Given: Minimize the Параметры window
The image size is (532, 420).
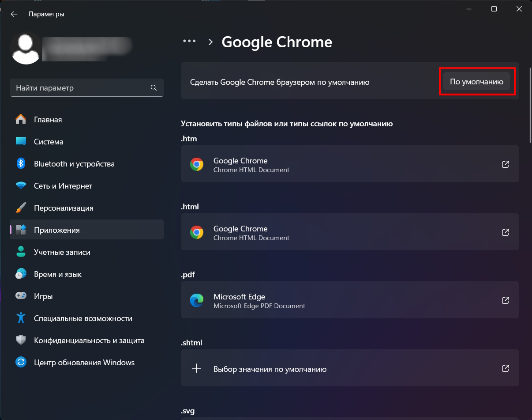Looking at the screenshot, I should pos(469,9).
